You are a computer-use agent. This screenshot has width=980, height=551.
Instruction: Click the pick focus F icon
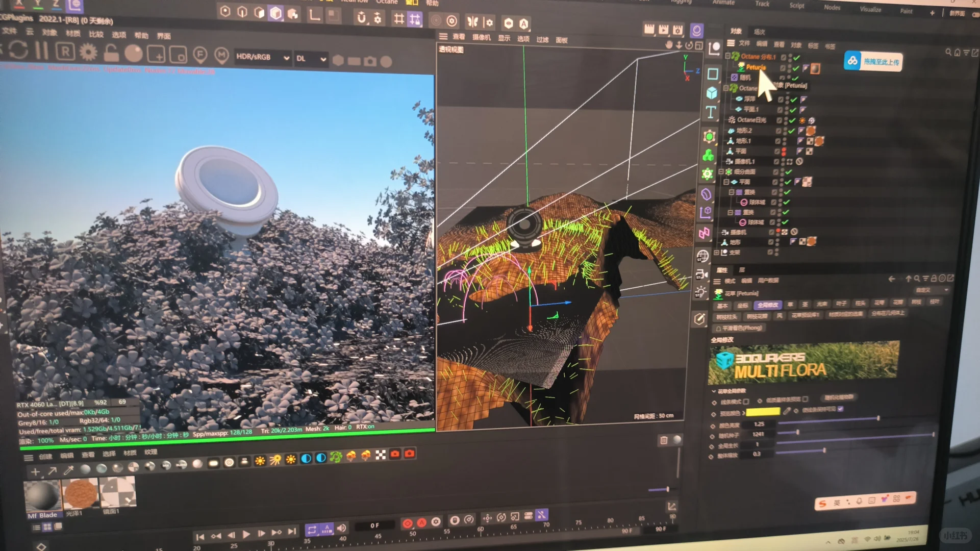coord(200,54)
